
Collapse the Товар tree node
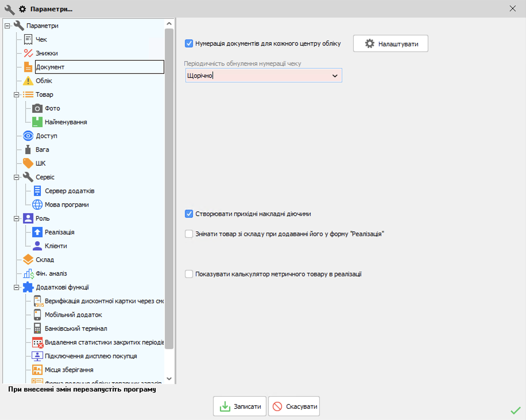pos(16,95)
